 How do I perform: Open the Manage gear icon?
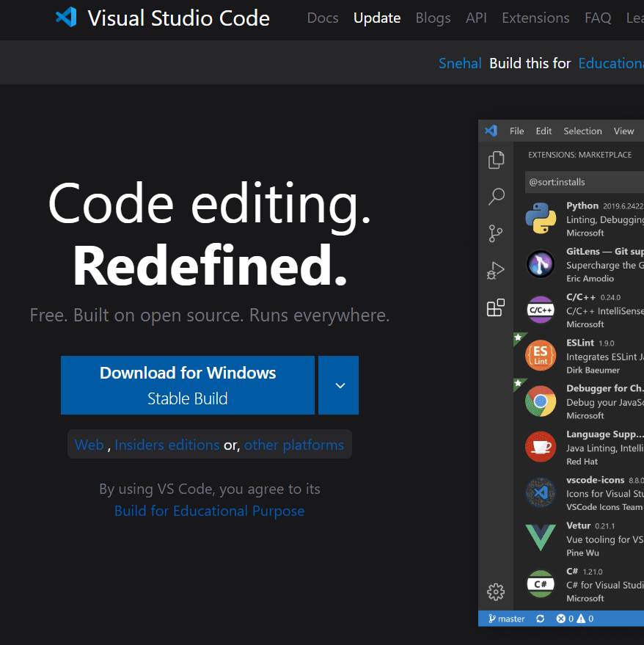[496, 591]
